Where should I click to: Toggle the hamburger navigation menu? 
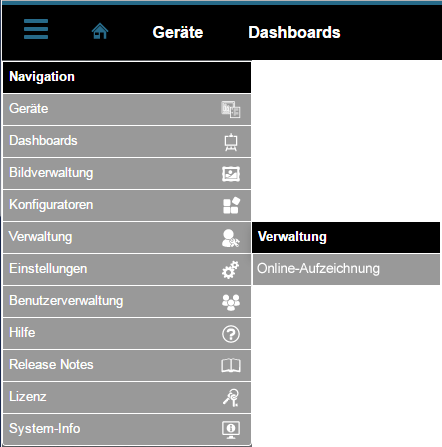(36, 29)
